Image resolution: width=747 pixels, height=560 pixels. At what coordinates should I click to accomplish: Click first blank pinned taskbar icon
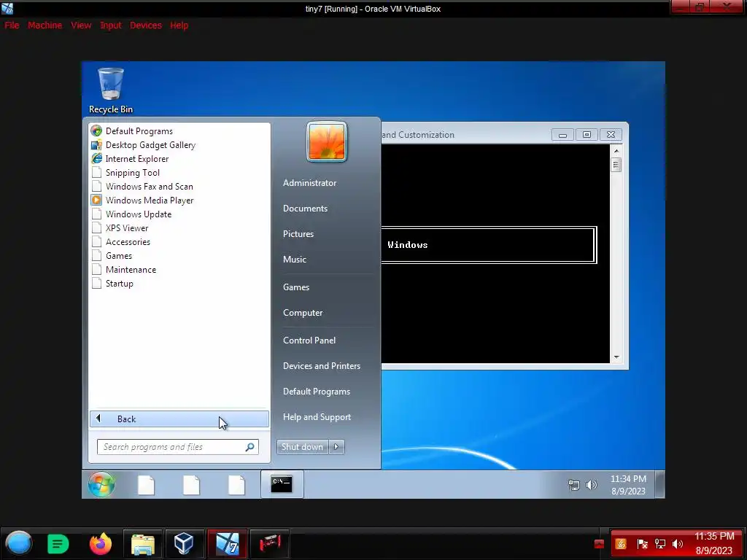click(x=146, y=485)
